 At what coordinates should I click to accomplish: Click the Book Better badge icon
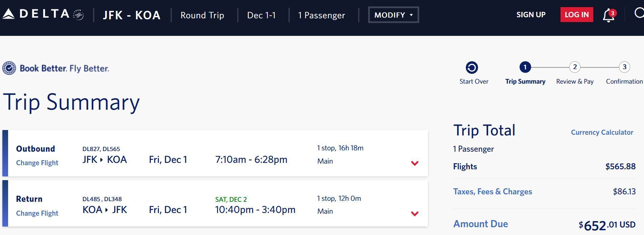point(9,68)
